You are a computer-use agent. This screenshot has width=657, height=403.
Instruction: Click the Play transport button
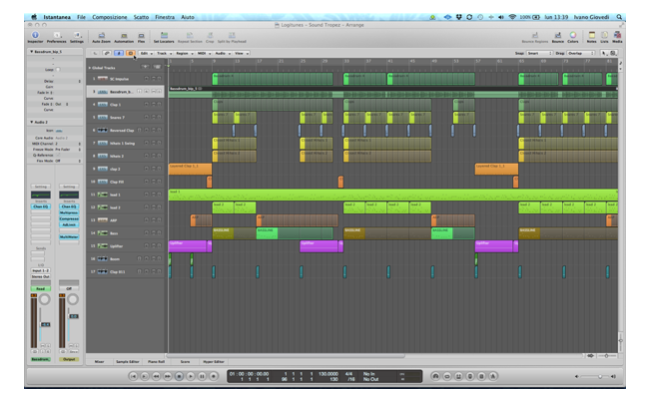click(x=190, y=376)
